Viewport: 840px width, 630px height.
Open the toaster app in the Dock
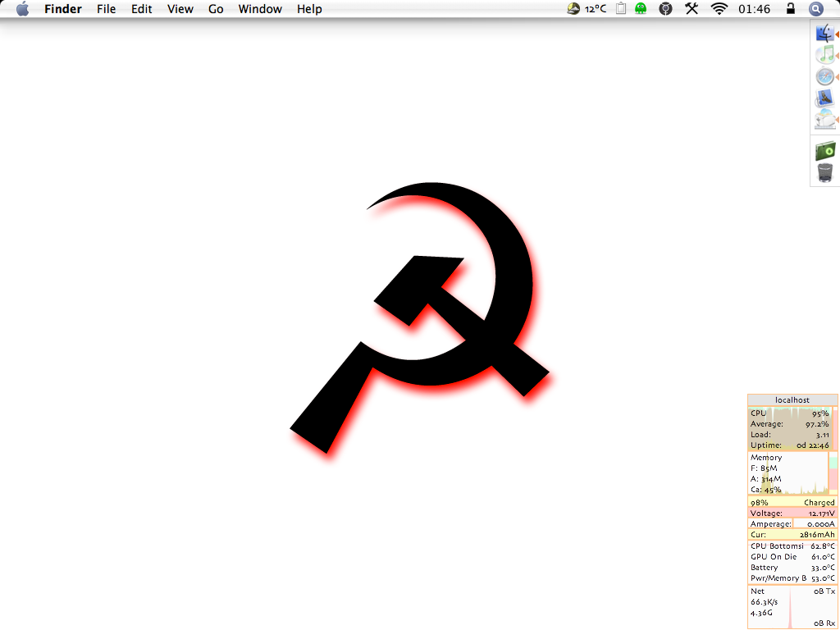point(825,120)
